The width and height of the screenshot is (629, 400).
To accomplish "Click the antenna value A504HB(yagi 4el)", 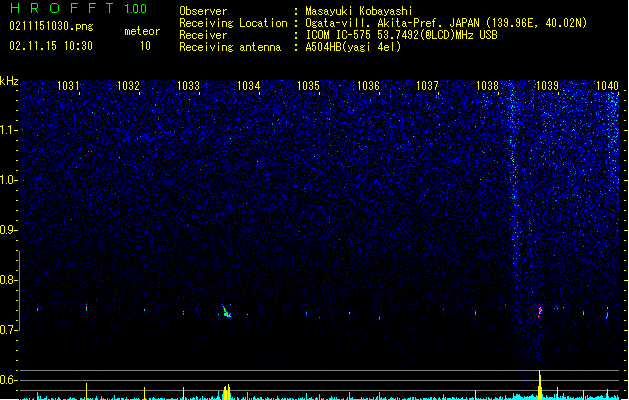I will click(x=353, y=47).
